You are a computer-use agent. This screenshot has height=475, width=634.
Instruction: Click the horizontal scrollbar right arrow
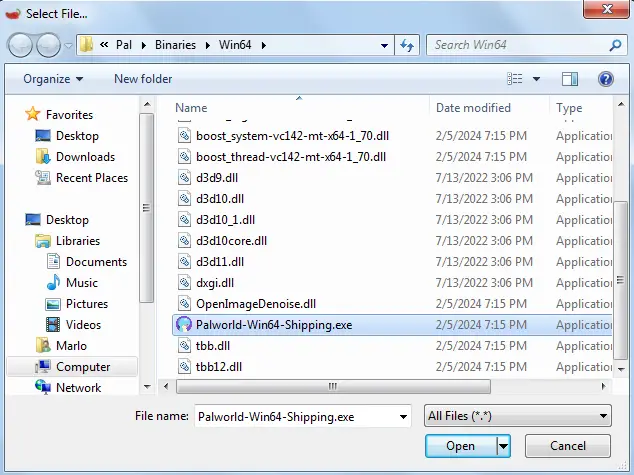[604, 386]
